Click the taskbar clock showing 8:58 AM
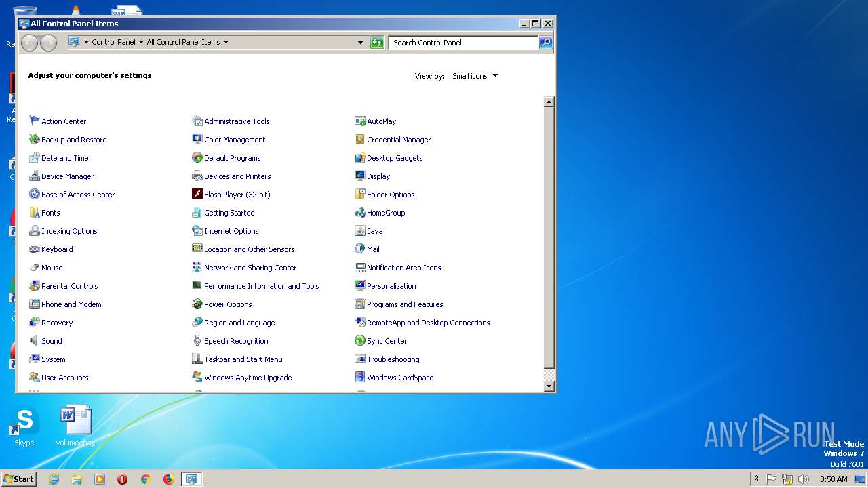This screenshot has width=868, height=488. click(x=833, y=479)
